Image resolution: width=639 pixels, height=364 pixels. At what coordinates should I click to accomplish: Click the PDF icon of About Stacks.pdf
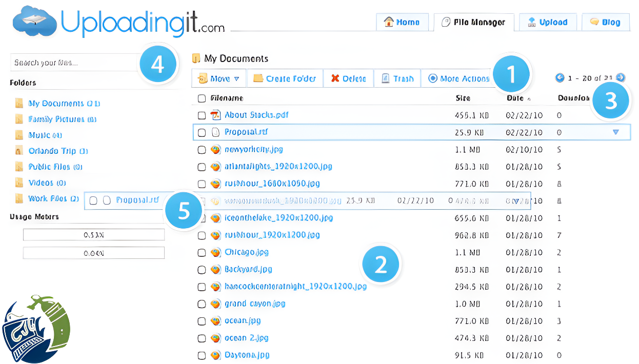tap(216, 115)
